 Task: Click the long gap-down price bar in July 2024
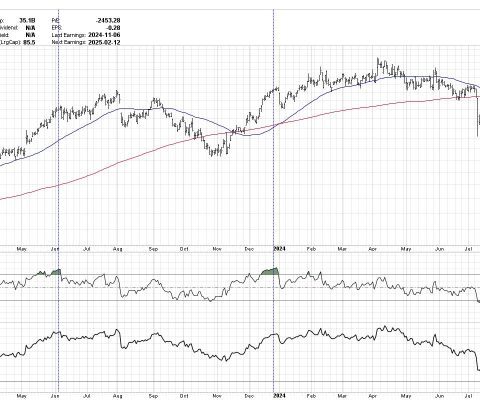point(478,117)
